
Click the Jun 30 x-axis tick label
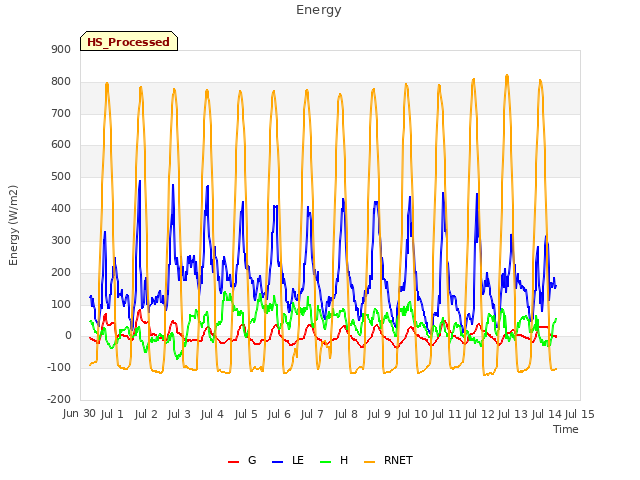pos(79,413)
